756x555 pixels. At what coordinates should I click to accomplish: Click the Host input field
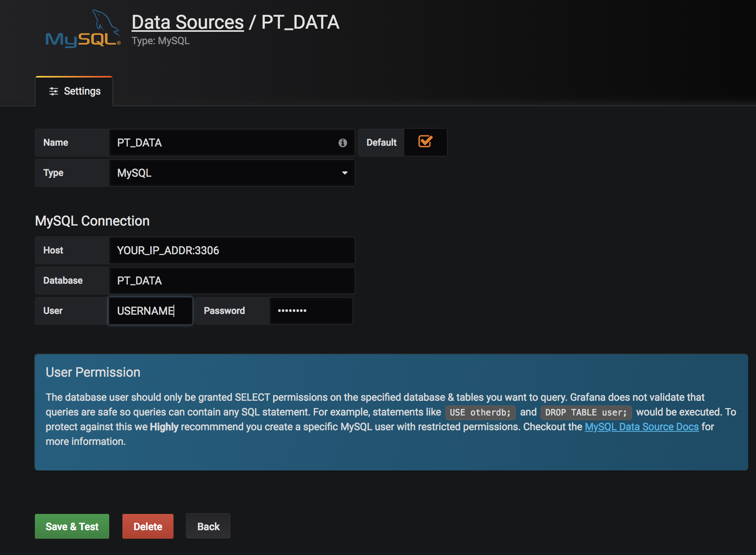click(232, 250)
